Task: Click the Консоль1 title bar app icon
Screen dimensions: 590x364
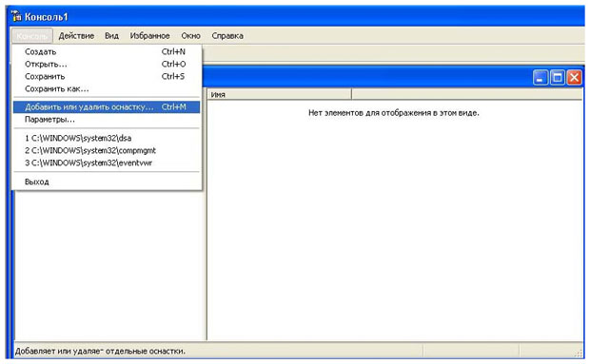Action: coord(16,16)
